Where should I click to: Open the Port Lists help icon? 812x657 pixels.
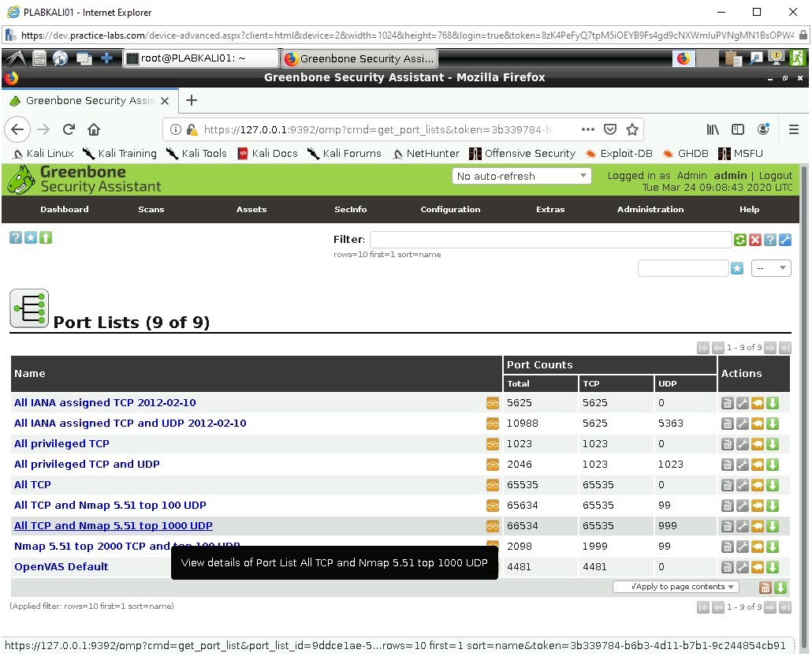(x=15, y=237)
